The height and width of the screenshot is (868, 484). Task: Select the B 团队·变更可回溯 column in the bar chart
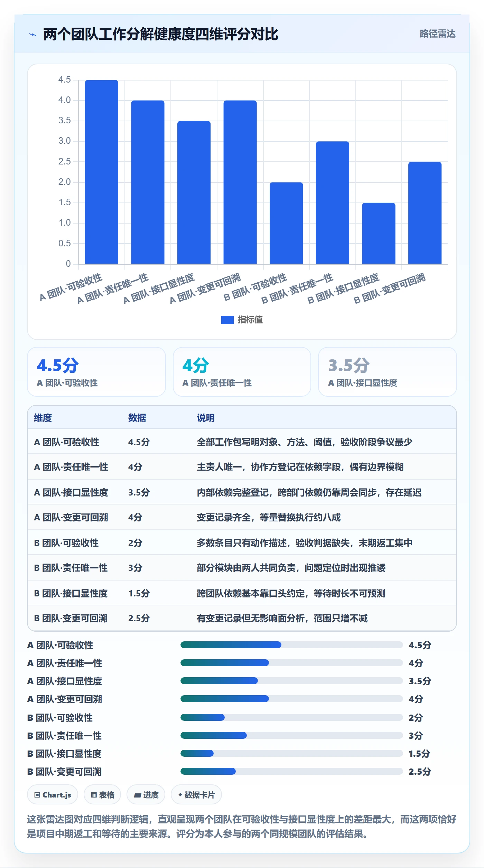point(425,213)
